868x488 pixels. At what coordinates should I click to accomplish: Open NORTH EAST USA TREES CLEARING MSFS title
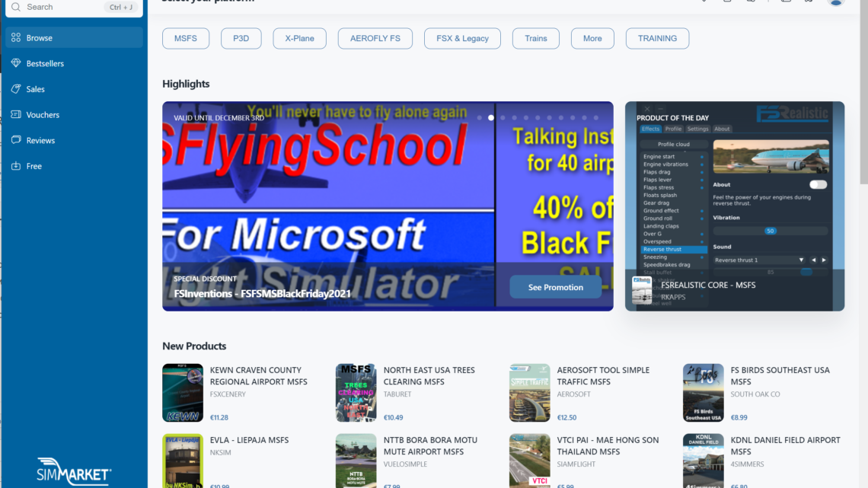click(x=429, y=375)
